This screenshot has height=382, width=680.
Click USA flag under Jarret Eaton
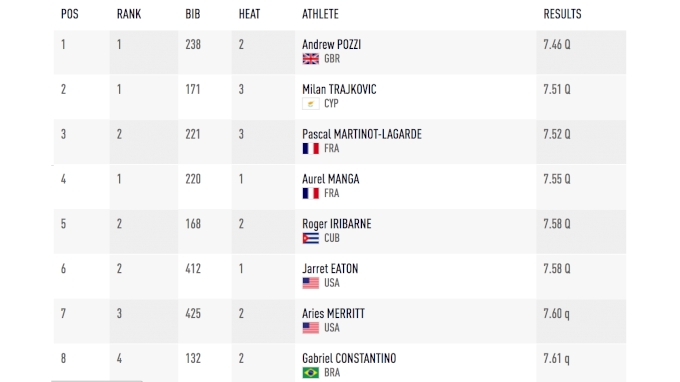[311, 283]
